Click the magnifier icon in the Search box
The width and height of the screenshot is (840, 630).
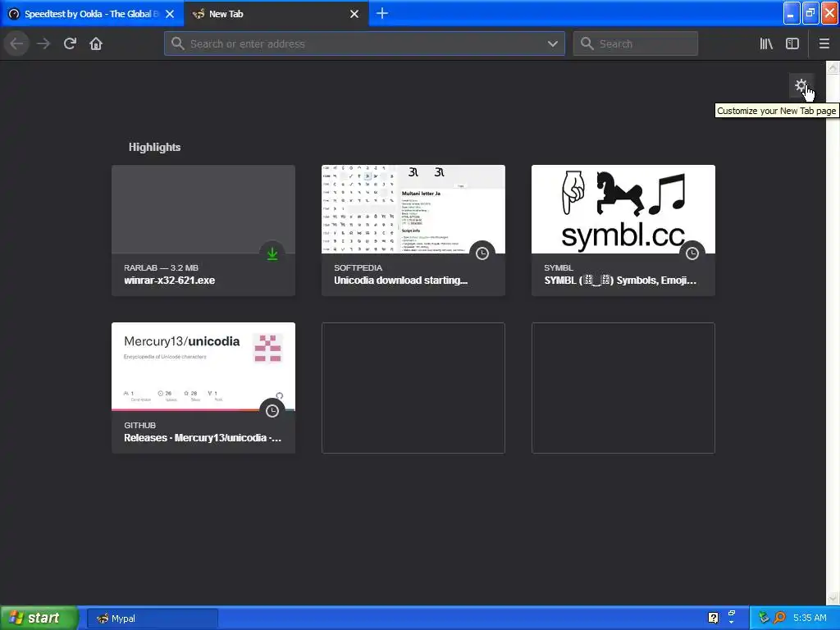point(587,43)
